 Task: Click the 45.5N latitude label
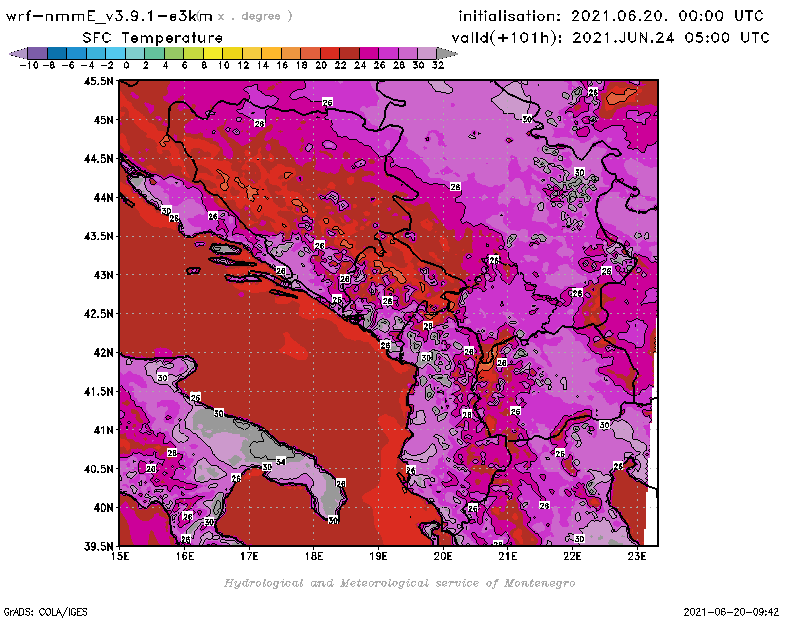pyautogui.click(x=98, y=81)
